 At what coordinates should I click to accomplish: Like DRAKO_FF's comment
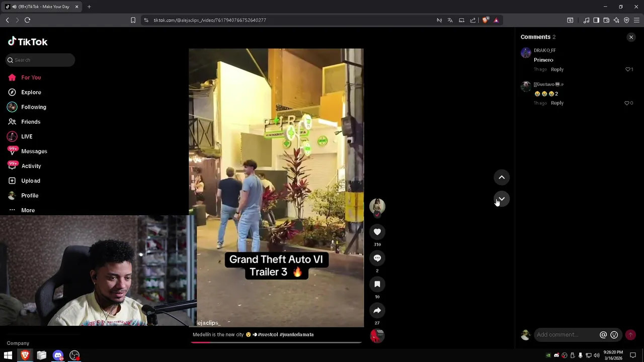pyautogui.click(x=628, y=69)
